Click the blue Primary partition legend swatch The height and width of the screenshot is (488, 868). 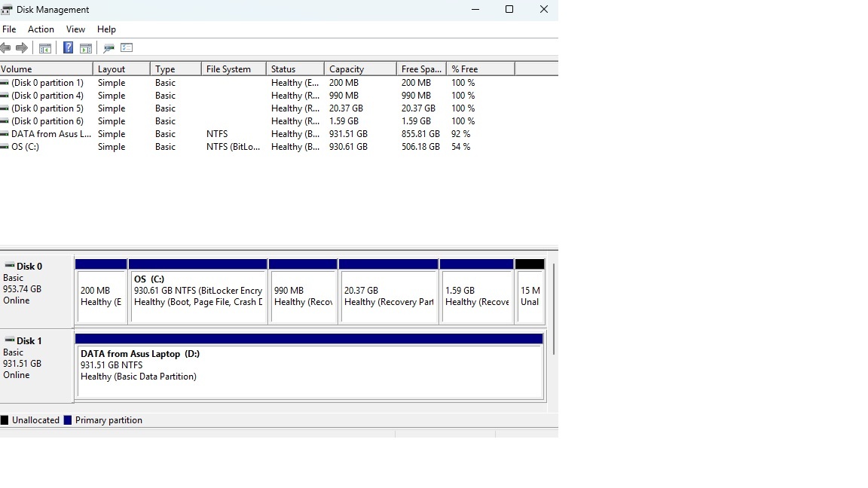(x=68, y=420)
